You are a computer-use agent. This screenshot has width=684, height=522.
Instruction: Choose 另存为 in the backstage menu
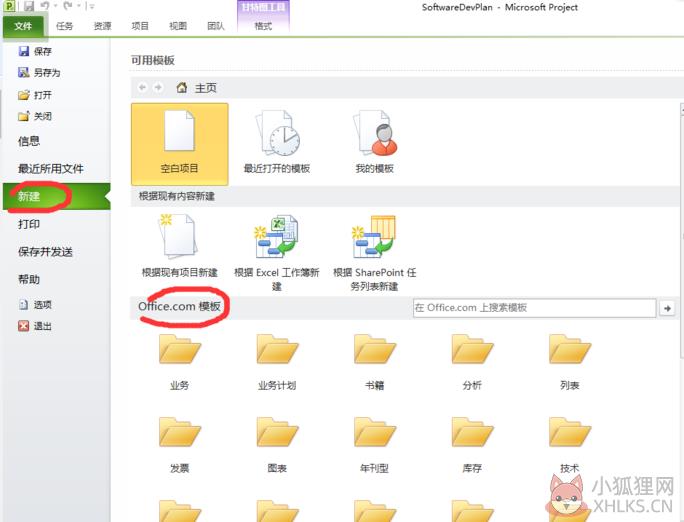coord(39,72)
